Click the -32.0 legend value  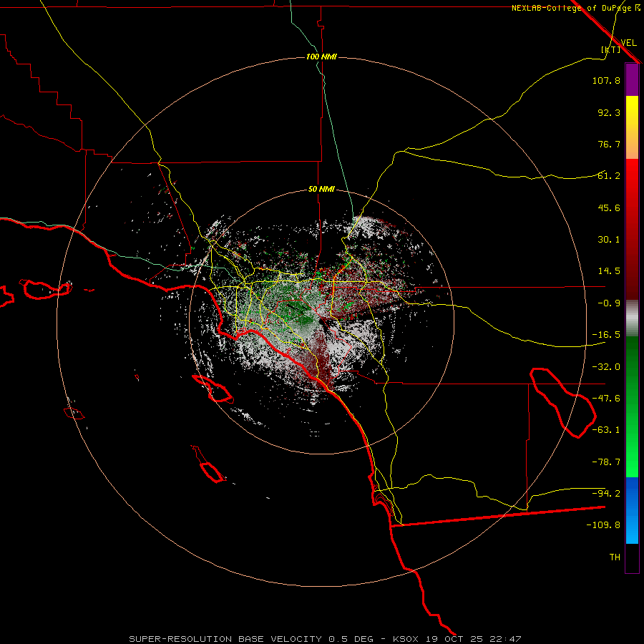click(606, 367)
